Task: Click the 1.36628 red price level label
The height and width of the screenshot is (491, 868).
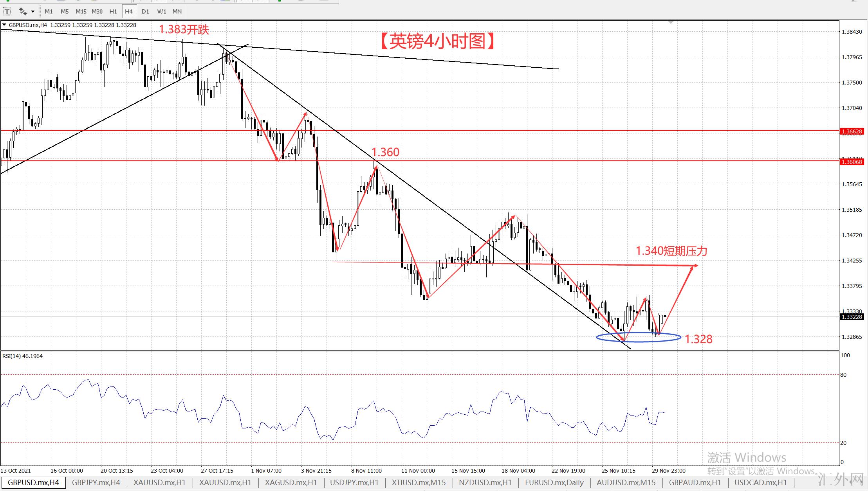Action: coord(852,131)
